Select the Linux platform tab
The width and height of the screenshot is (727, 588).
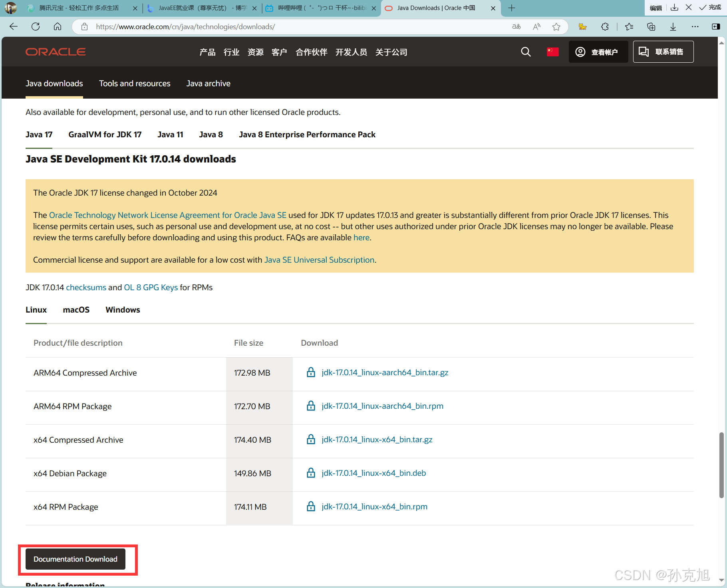tap(36, 310)
